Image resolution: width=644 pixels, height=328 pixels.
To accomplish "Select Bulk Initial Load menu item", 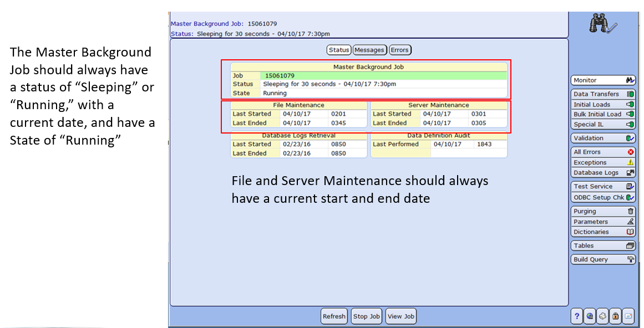I will pyautogui.click(x=603, y=114).
